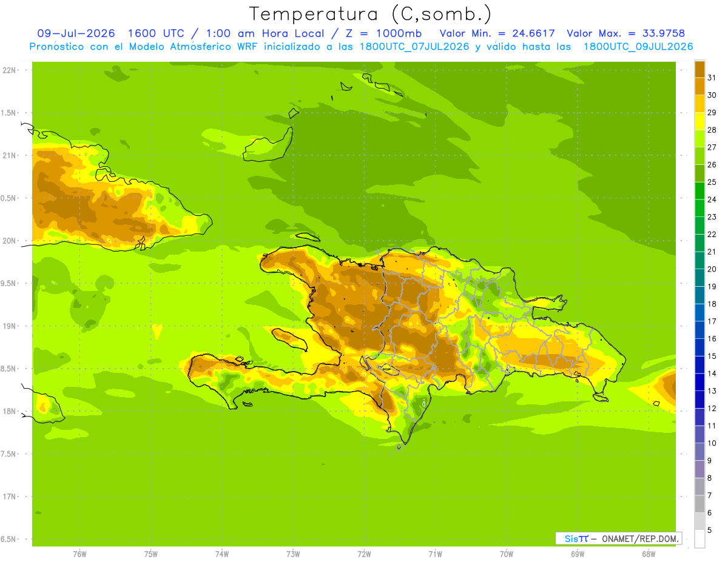Click the "71W" longitude label
Viewport: 728px width, 562px height.
click(x=435, y=554)
